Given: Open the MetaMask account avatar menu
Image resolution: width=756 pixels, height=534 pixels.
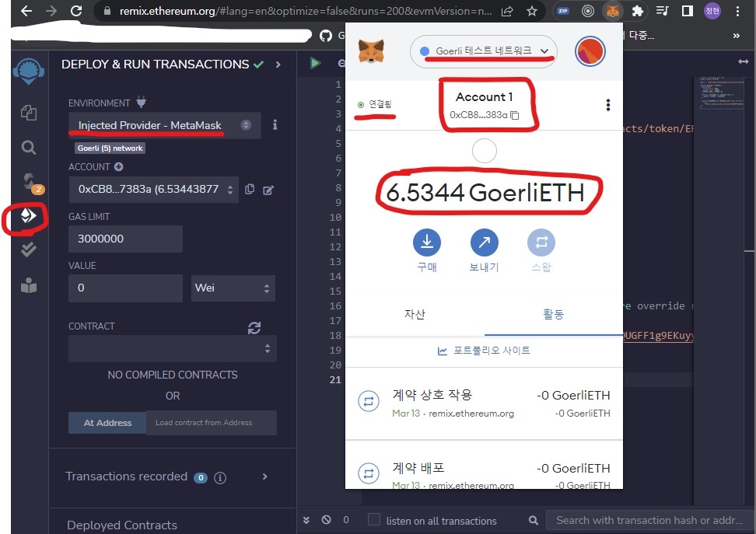Looking at the screenshot, I should coord(590,51).
